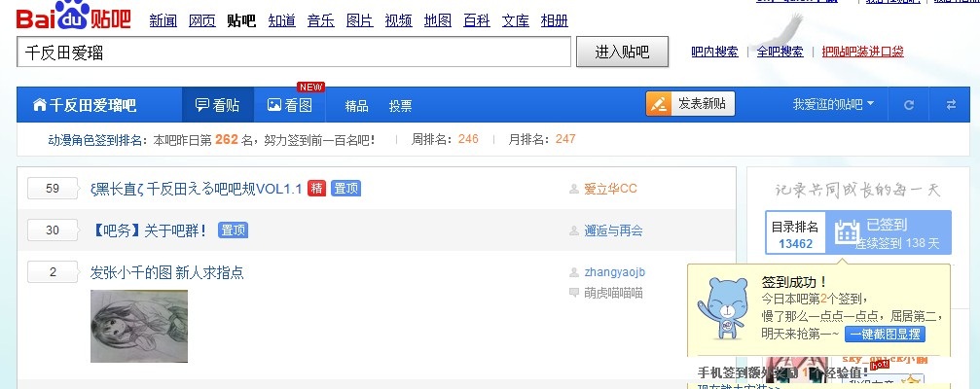The width and height of the screenshot is (980, 389).
Task: Click the search box containing 千反田爱瑠
Action: [294, 52]
